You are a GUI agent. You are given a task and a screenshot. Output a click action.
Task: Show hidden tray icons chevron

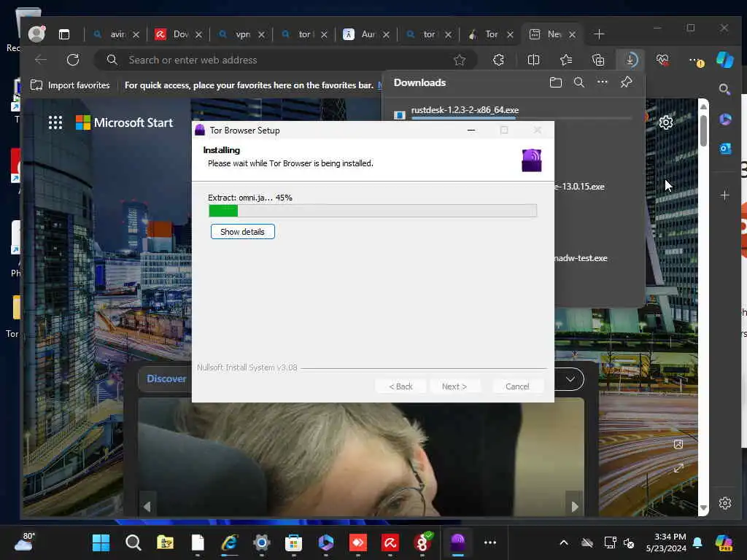click(564, 542)
